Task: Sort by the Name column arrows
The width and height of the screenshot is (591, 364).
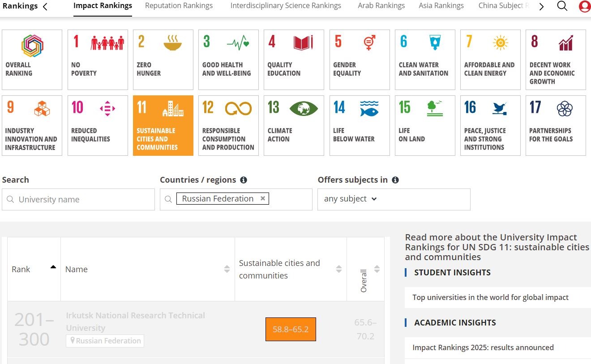Action: 227,269
